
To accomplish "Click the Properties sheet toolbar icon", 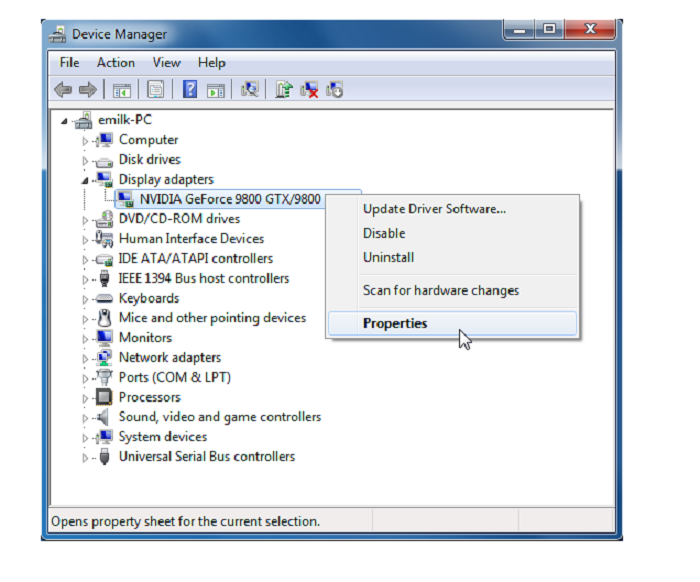I will (155, 89).
